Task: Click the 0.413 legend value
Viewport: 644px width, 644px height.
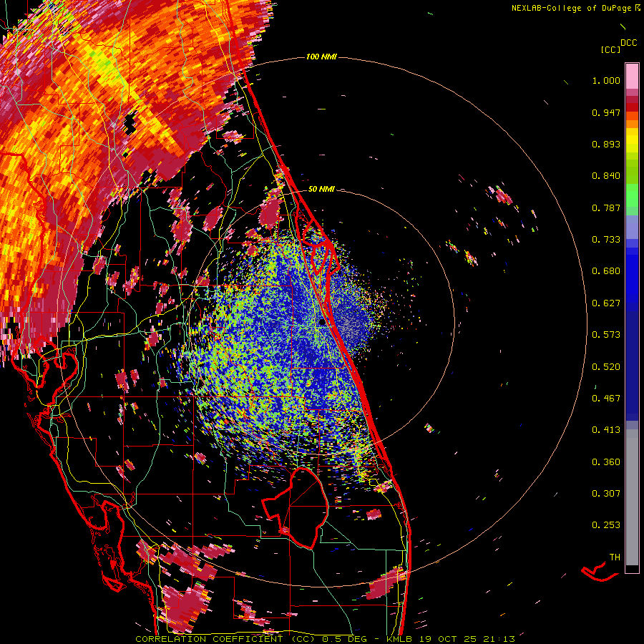Action: [x=606, y=430]
